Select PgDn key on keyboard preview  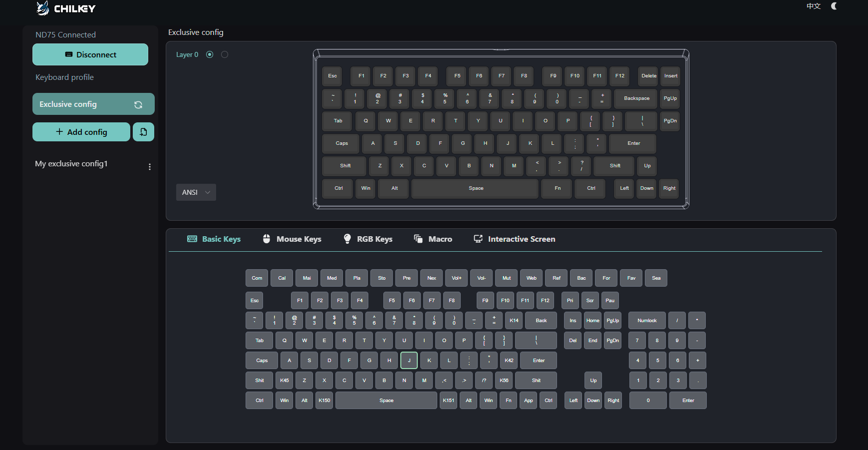tap(670, 121)
